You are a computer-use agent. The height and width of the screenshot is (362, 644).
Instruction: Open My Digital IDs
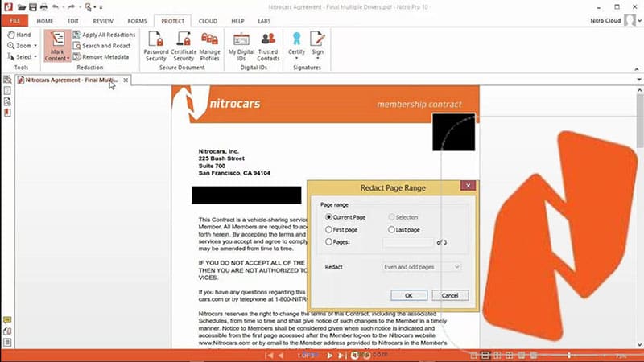[x=241, y=46]
